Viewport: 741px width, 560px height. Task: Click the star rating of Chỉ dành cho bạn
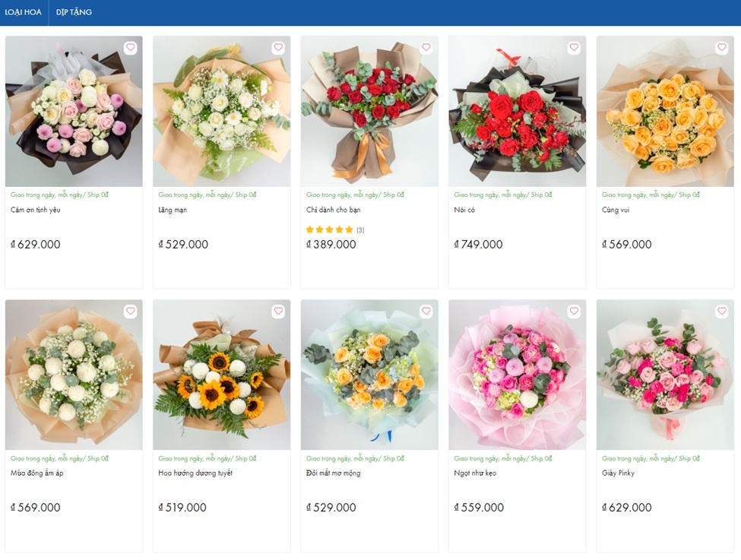click(330, 229)
